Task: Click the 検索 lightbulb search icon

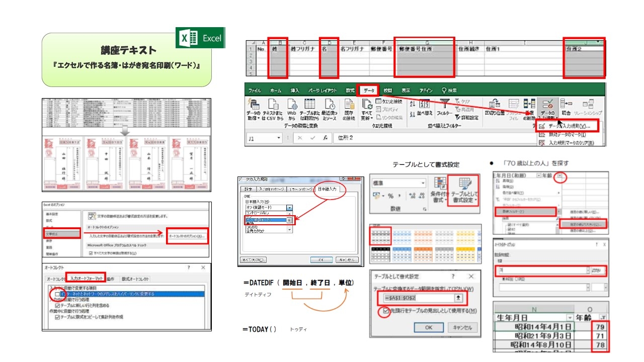Action: 444,90
